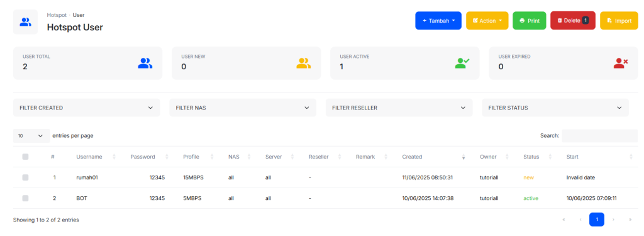644x236 pixels.
Task: Expand the Filter Created dropdown
Action: [x=87, y=108]
